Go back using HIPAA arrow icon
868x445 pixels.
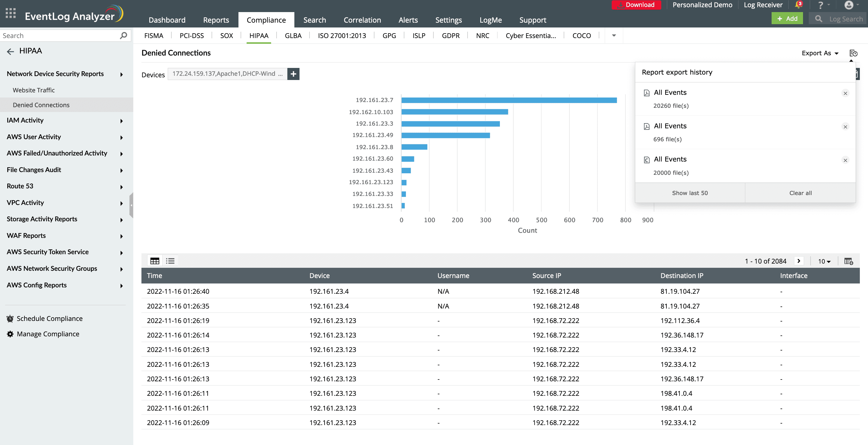[x=11, y=51]
